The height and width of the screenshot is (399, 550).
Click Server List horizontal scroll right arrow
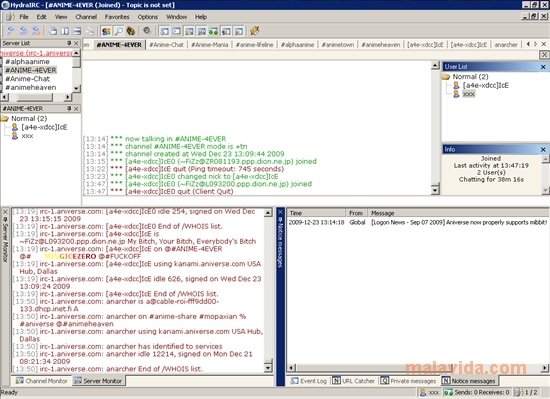(68, 97)
